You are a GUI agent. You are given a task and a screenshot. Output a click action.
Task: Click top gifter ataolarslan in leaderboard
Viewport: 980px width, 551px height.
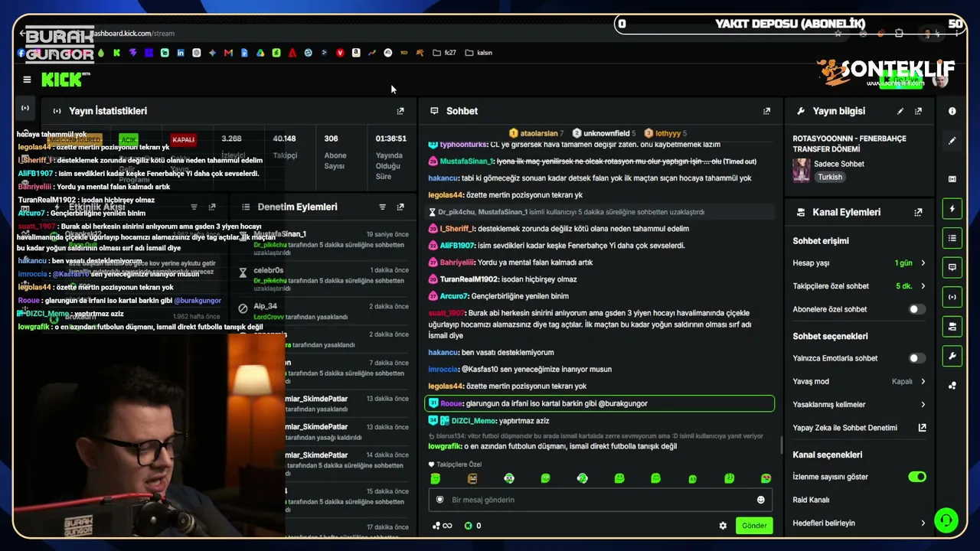tap(538, 133)
